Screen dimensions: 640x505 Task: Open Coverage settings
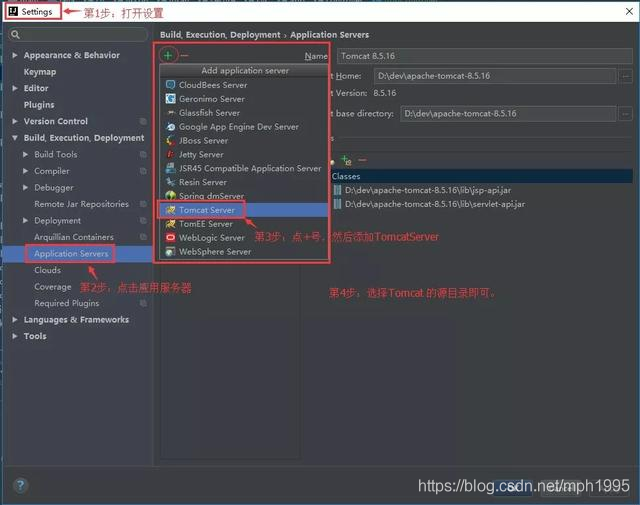pyautogui.click(x=53, y=287)
